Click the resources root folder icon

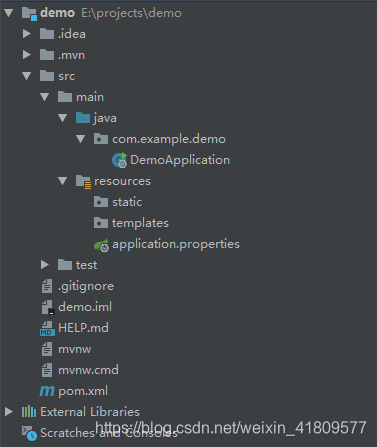click(83, 182)
